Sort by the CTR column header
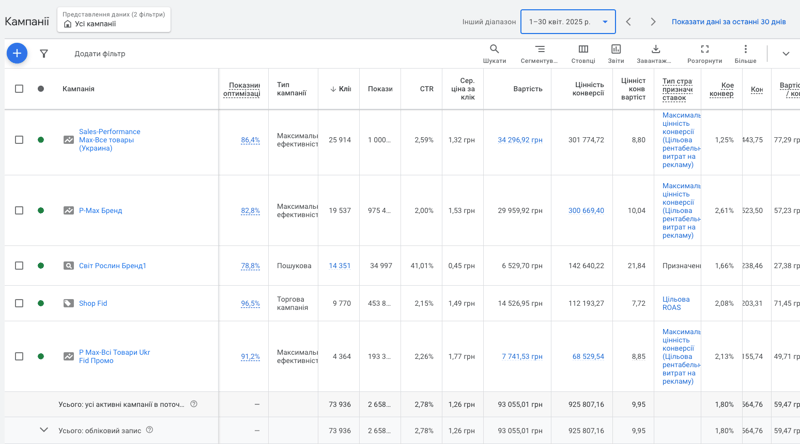Viewport: 800px width, 444px height. [427, 89]
